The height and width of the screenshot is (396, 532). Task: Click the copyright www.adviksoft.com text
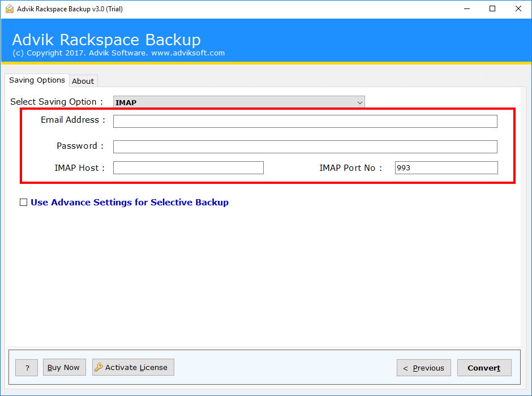coord(188,53)
